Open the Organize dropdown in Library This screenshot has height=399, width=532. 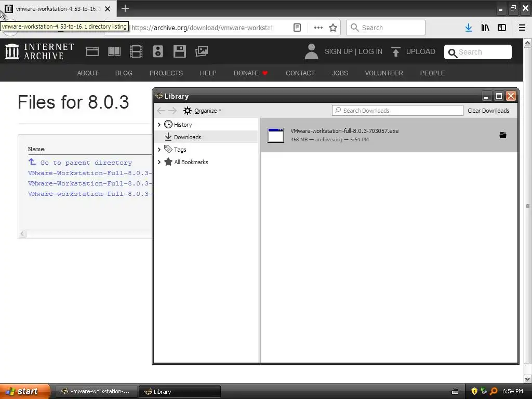pyautogui.click(x=202, y=111)
